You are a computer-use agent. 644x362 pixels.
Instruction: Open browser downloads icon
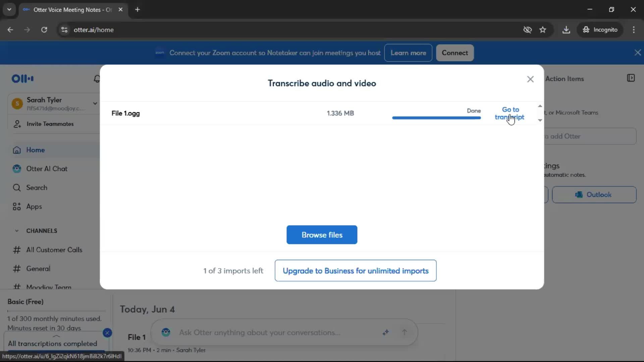pos(566,30)
